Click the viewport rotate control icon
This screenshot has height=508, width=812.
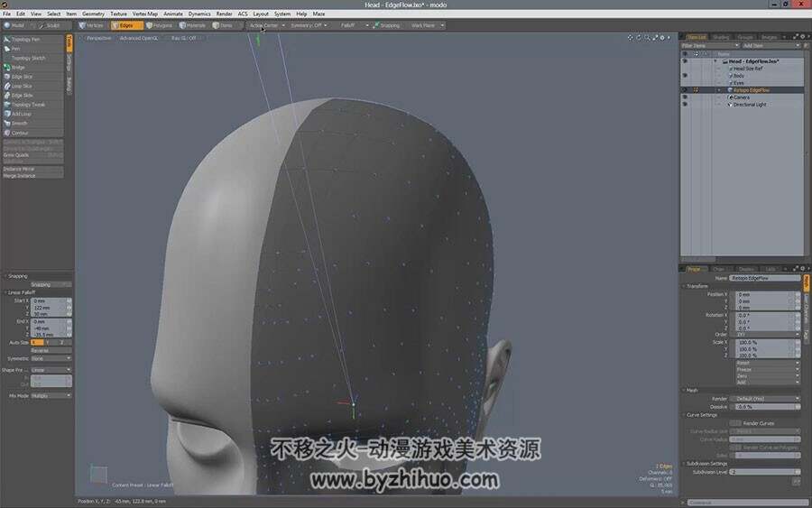pyautogui.click(x=639, y=38)
